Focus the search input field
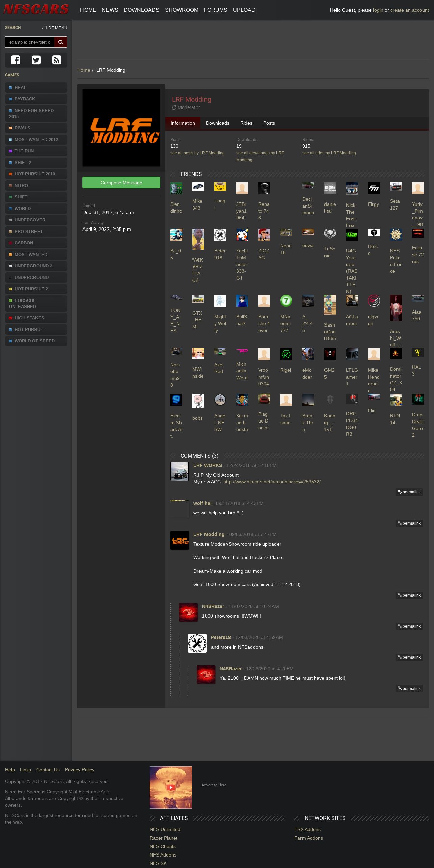This screenshot has height=868, width=434. click(30, 42)
